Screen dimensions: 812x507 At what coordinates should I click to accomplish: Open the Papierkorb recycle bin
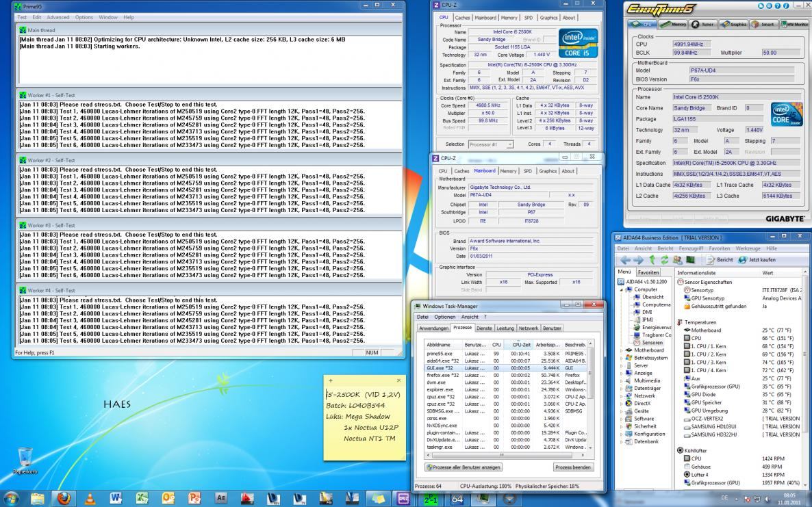coord(25,460)
